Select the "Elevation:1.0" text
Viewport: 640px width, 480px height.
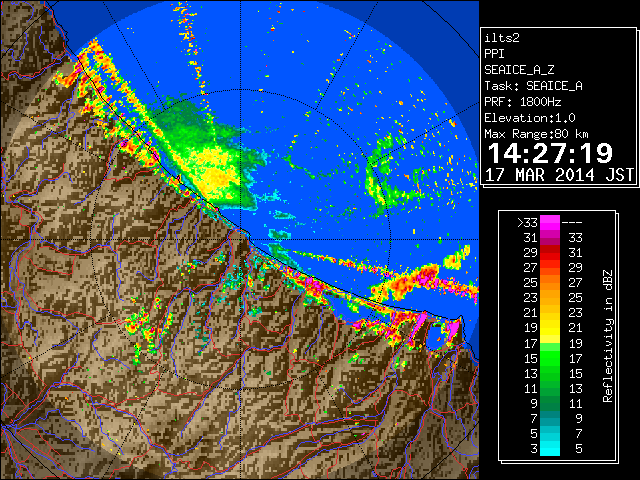(x=530, y=118)
